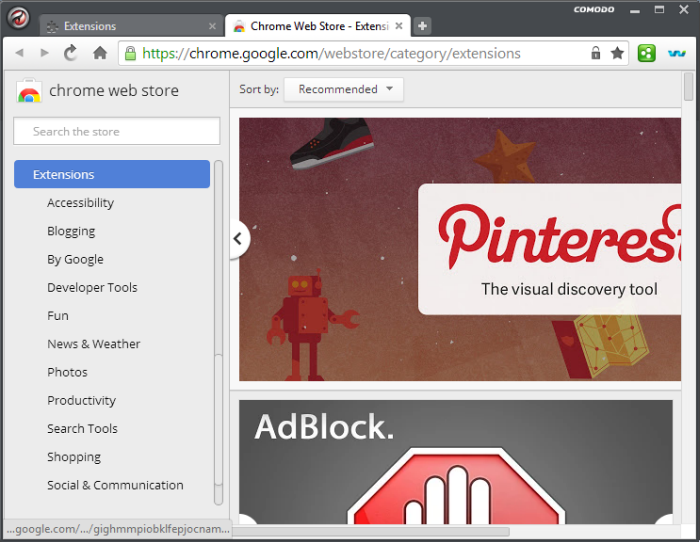
Task: Click the page vertical scrollbar thumb
Action: pyautogui.click(x=689, y=86)
